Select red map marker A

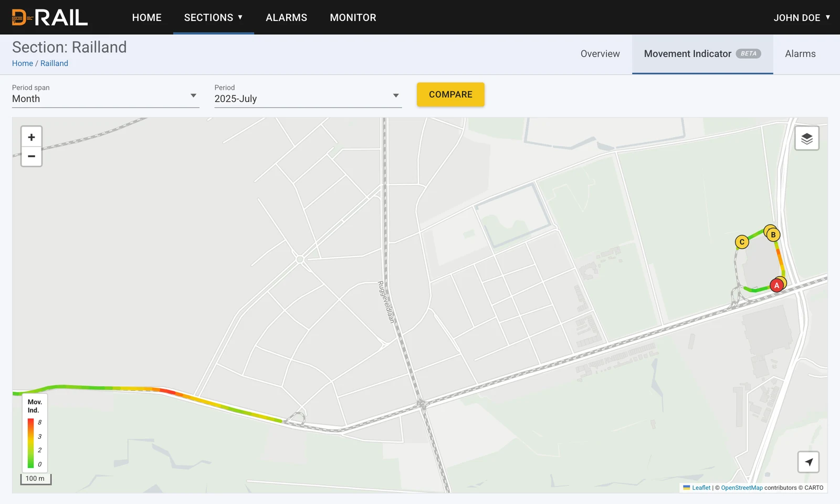click(x=776, y=286)
